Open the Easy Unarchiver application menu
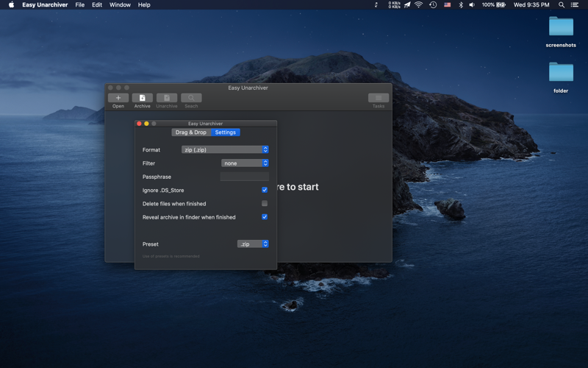Viewport: 588px width, 368px height. [x=45, y=5]
